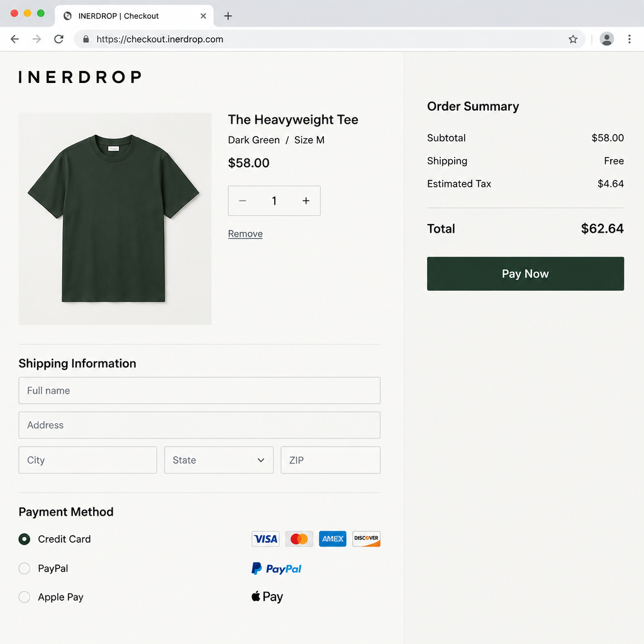
Task: Click the padlock icon in address bar
Action: coord(86,39)
